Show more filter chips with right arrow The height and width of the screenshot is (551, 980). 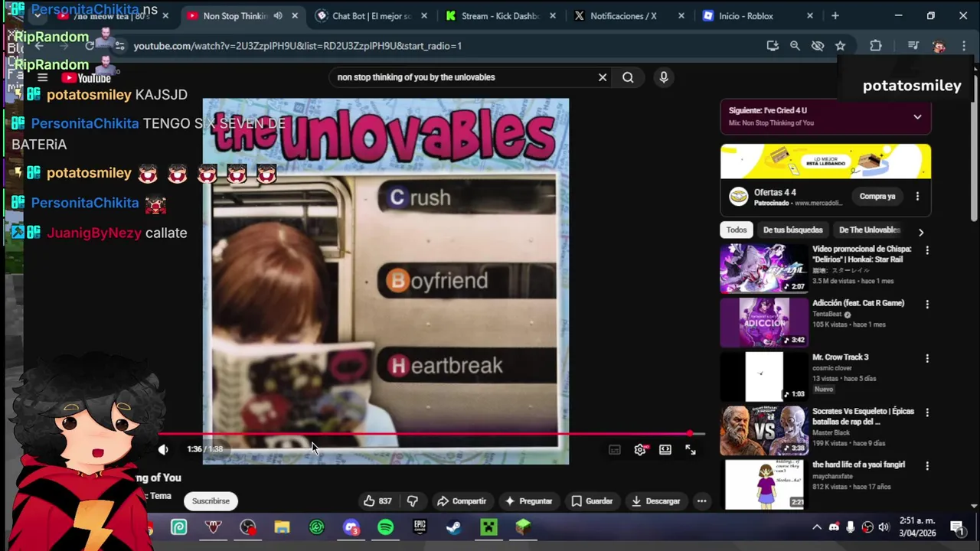click(921, 231)
